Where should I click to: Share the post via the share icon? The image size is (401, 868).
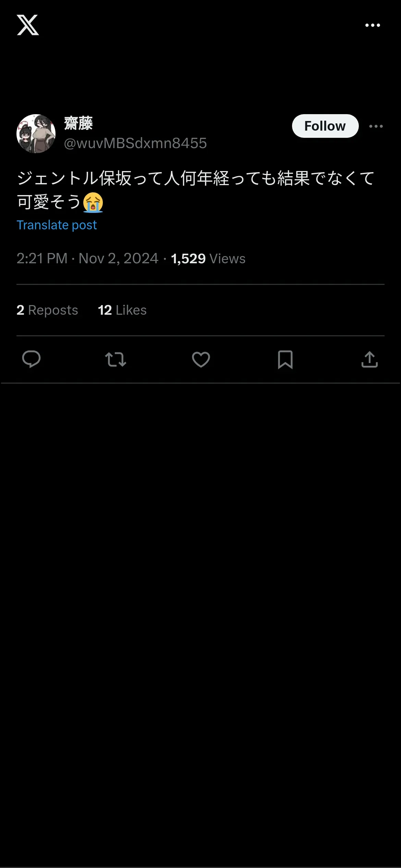click(369, 360)
